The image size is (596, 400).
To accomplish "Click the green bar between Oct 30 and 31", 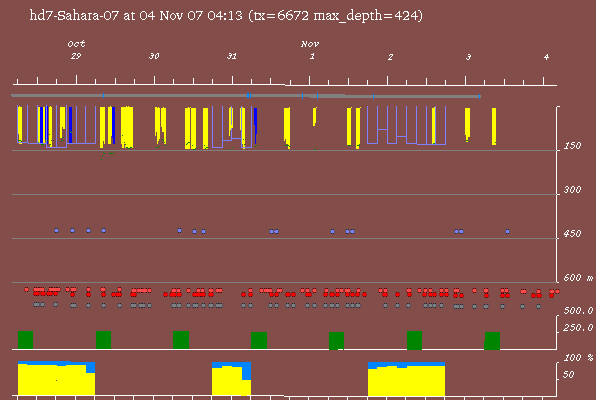I will point(181,340).
